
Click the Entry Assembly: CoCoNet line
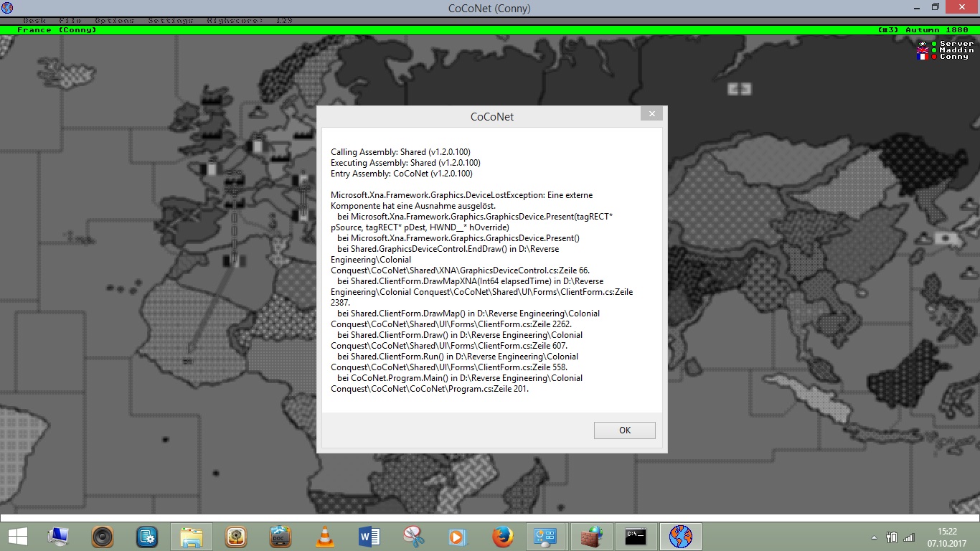(402, 174)
